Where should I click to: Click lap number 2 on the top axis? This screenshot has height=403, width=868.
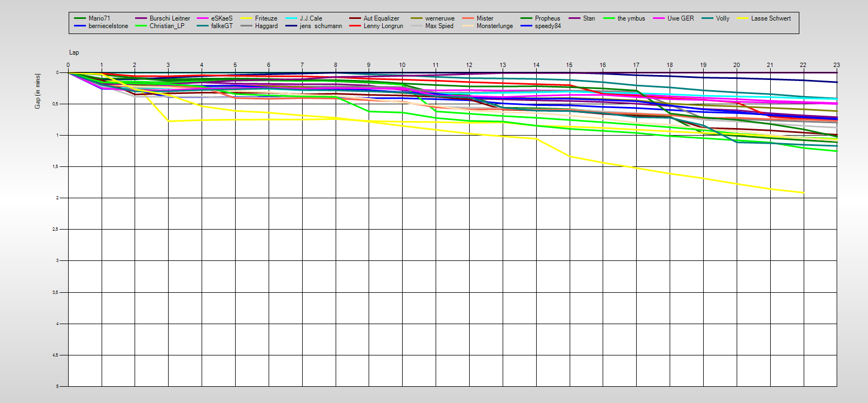pos(135,65)
